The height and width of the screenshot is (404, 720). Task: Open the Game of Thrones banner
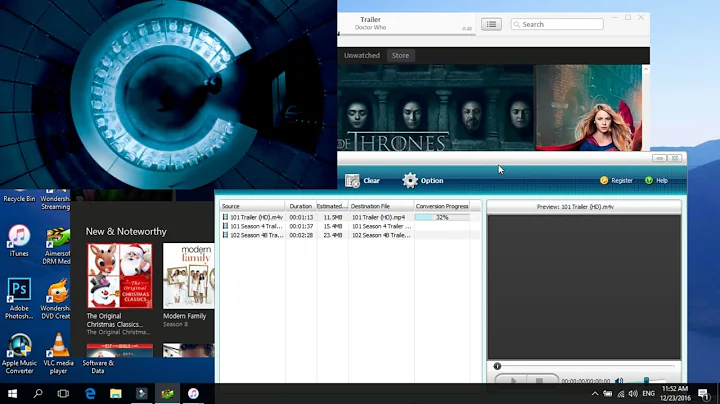[x=436, y=108]
